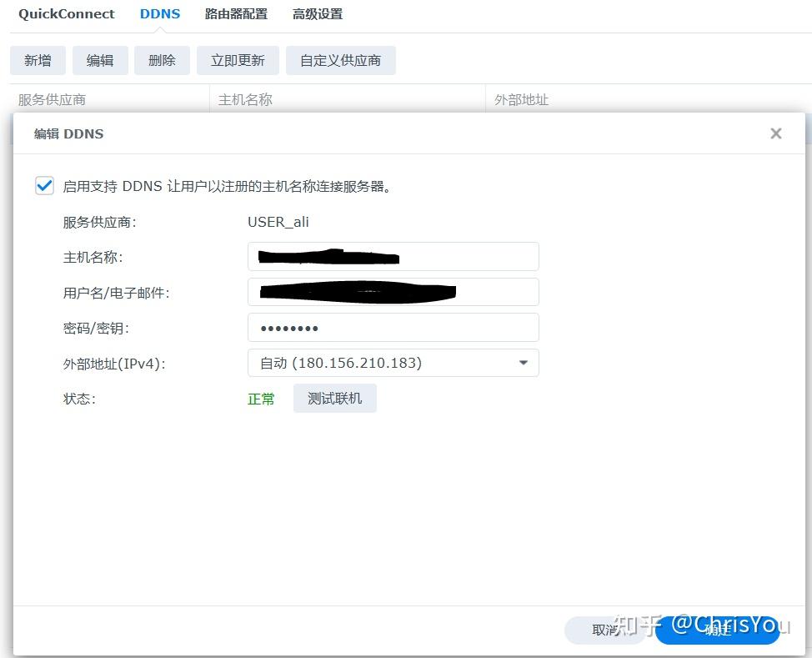Click inside the 主机名称 input field
This screenshot has width=812, height=658.
393,256
